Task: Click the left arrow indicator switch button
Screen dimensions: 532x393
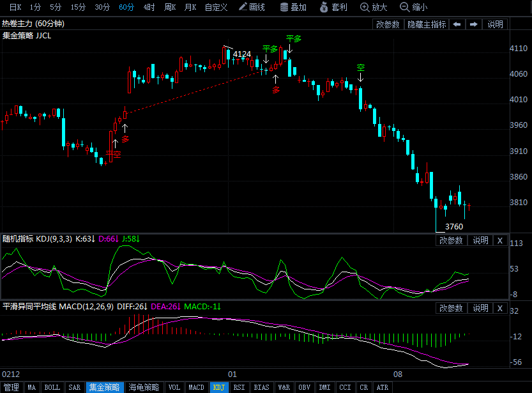Action: click(x=457, y=24)
